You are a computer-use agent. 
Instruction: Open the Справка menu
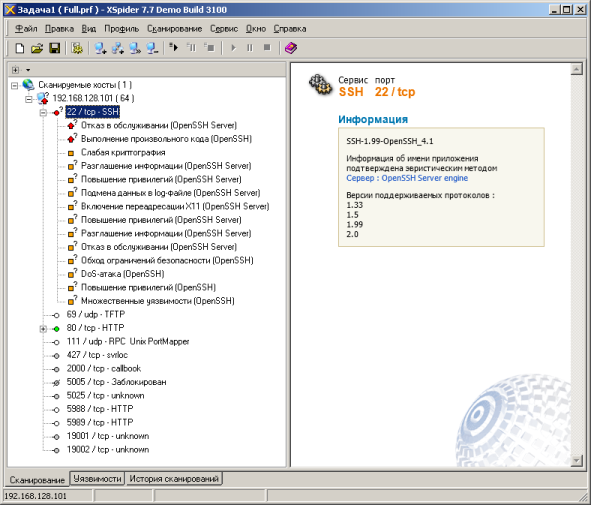click(290, 29)
